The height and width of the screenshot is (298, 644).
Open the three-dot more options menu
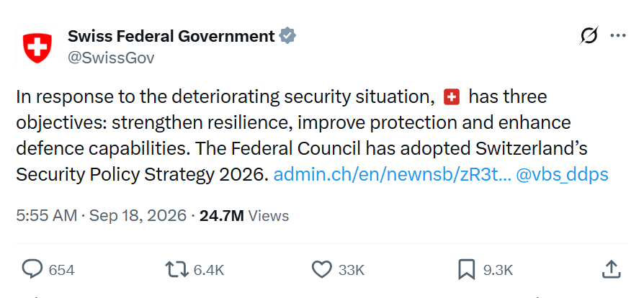pos(618,36)
